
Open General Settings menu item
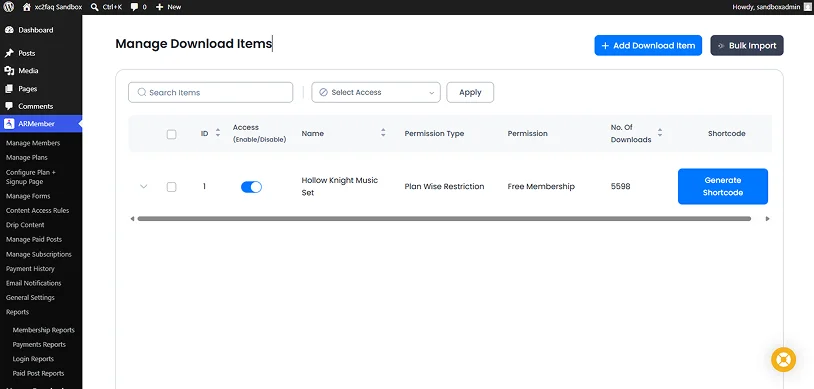click(30, 298)
